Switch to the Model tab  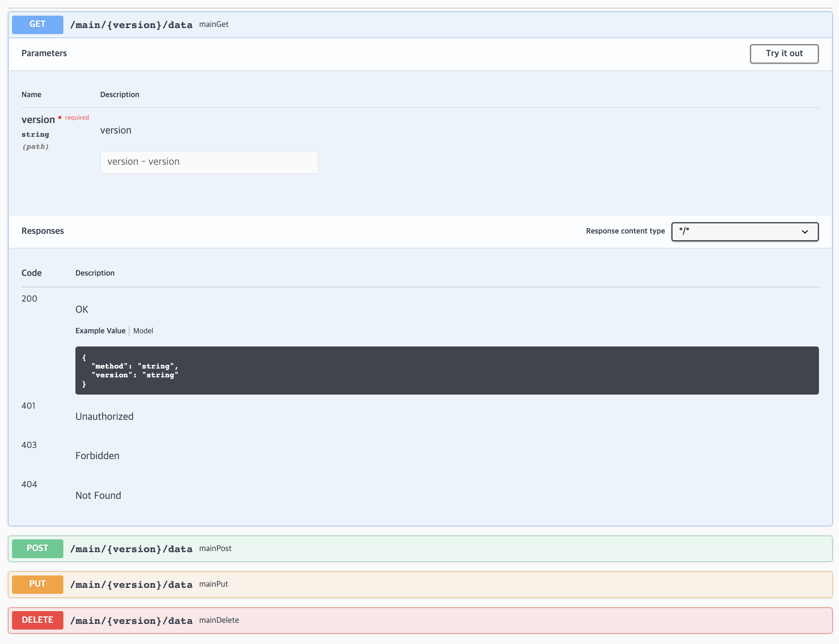tap(143, 331)
